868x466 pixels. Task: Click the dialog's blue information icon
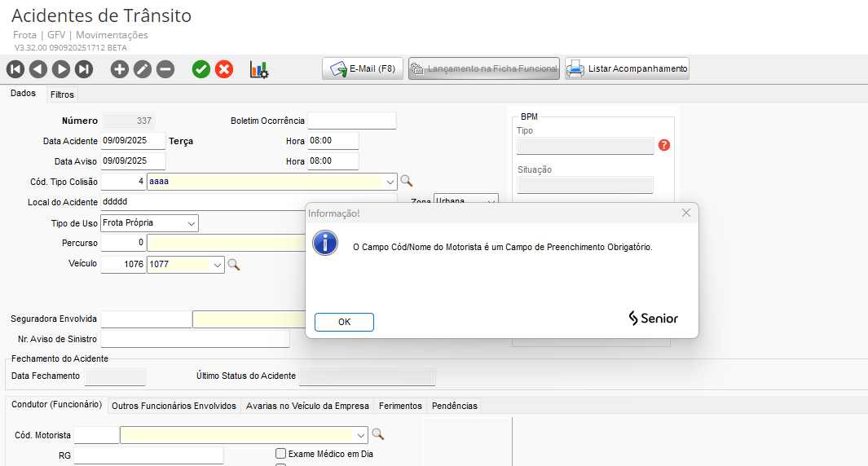325,243
